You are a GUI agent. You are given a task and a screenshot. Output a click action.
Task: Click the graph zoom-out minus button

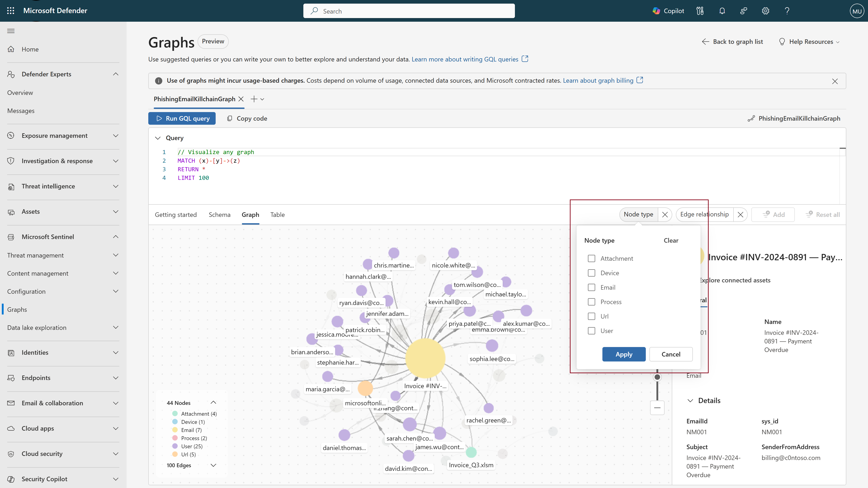pyautogui.click(x=657, y=408)
